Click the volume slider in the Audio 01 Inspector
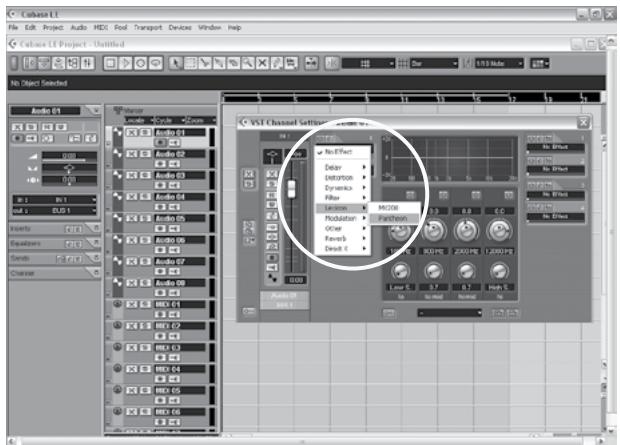620x445 pixels. coord(69,157)
